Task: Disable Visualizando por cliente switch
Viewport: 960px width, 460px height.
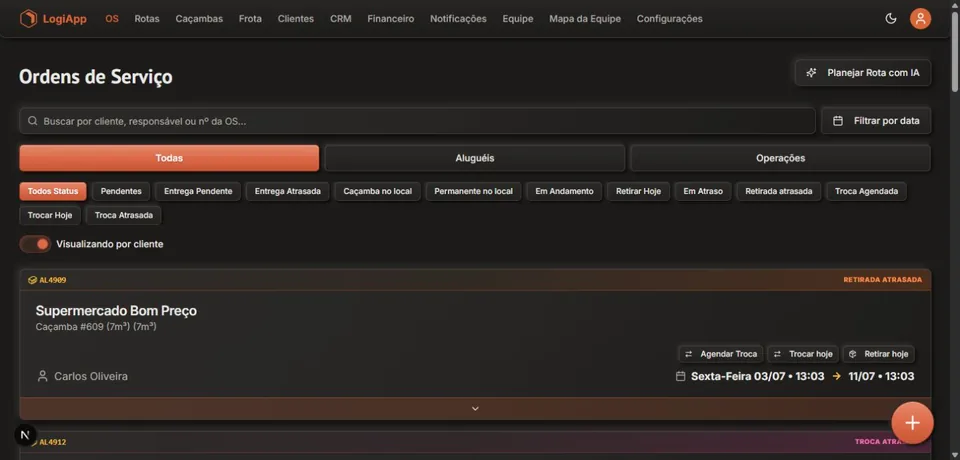Action: coord(35,244)
